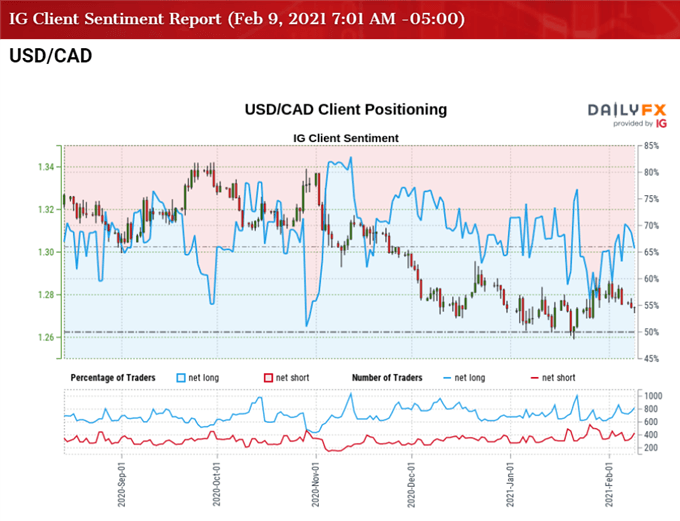Click the 2021-Jan-01 date label

[x=510, y=485]
